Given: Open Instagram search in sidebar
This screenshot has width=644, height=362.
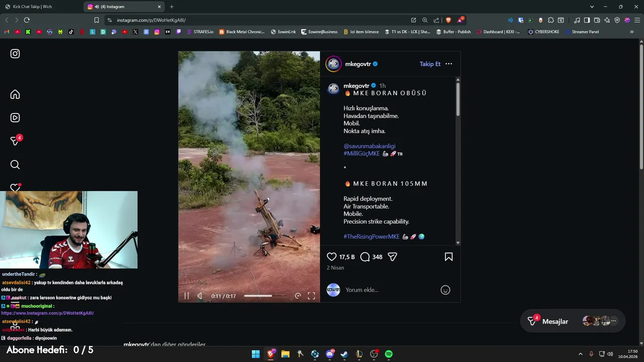Looking at the screenshot, I should [x=15, y=164].
